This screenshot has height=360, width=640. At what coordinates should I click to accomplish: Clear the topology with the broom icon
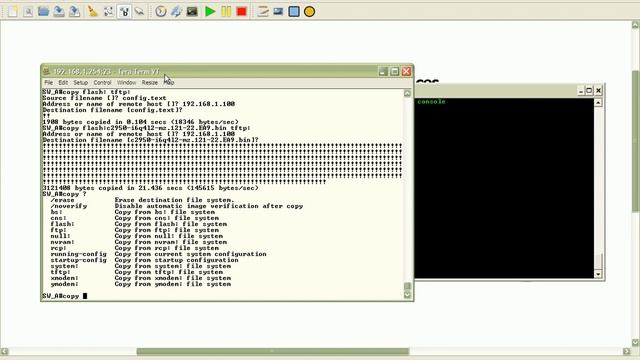(93, 11)
